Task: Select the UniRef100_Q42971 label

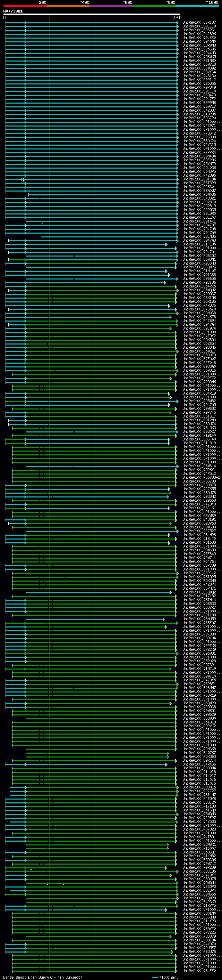Action: click(199, 125)
